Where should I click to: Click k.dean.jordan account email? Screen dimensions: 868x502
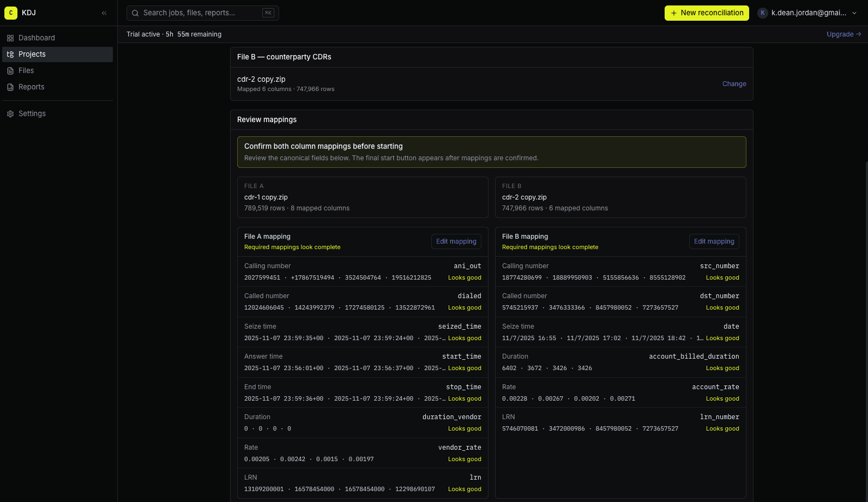click(x=809, y=13)
